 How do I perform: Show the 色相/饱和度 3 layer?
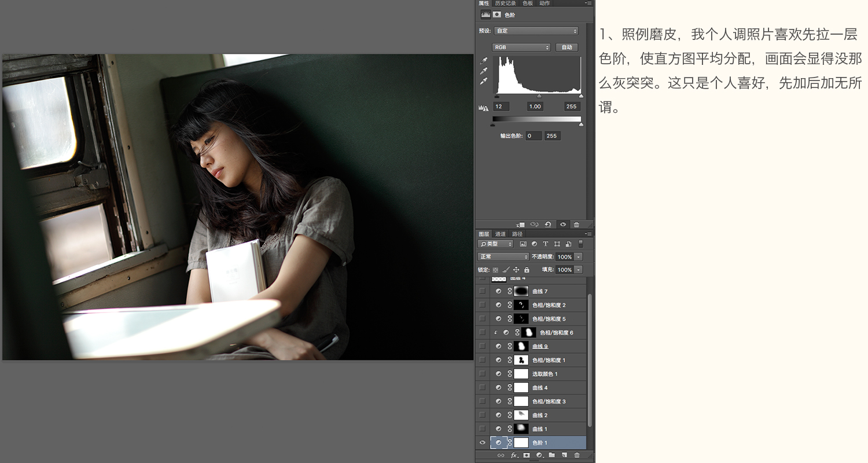coord(483,401)
